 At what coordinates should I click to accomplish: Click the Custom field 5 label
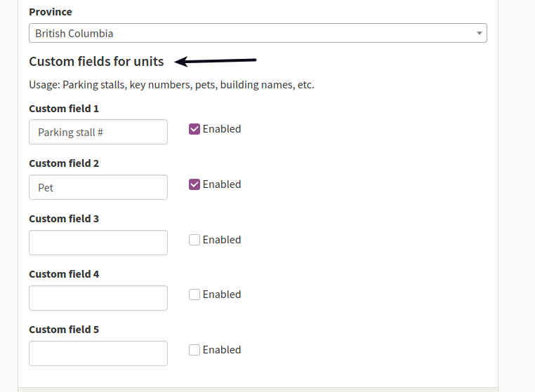pyautogui.click(x=64, y=330)
